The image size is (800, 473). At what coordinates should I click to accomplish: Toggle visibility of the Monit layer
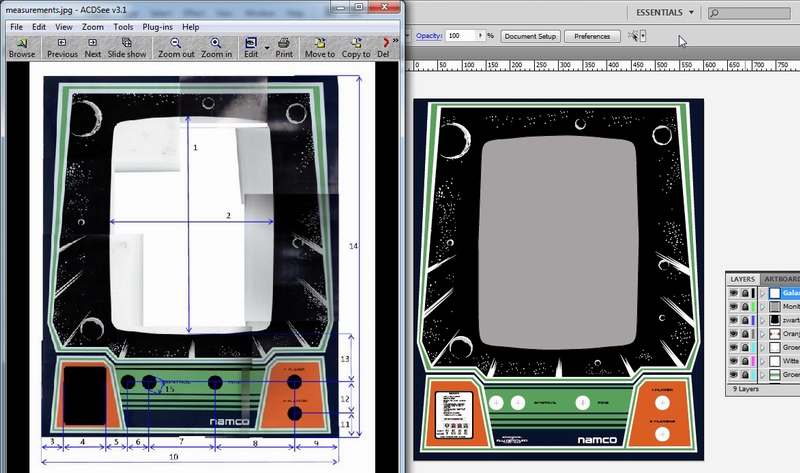(x=734, y=306)
